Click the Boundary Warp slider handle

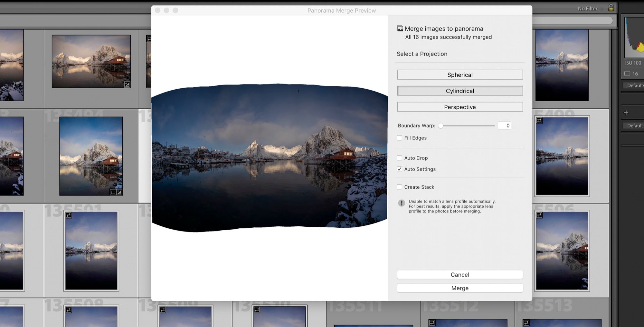(440, 125)
